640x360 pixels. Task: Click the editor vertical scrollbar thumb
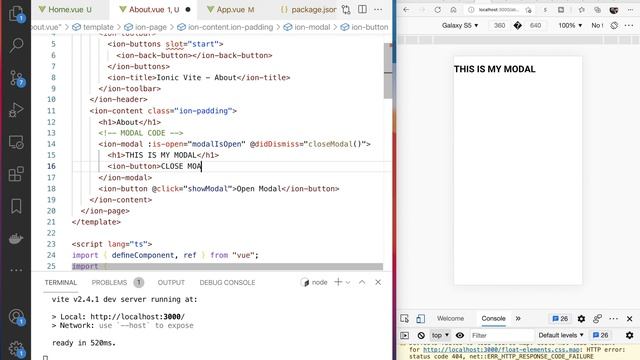[388, 71]
